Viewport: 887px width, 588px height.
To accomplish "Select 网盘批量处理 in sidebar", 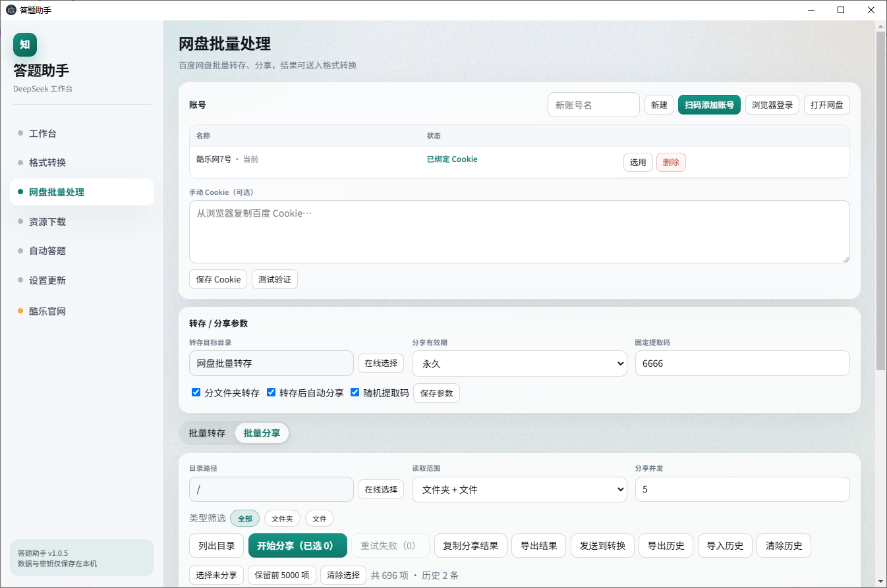I will pos(82,192).
